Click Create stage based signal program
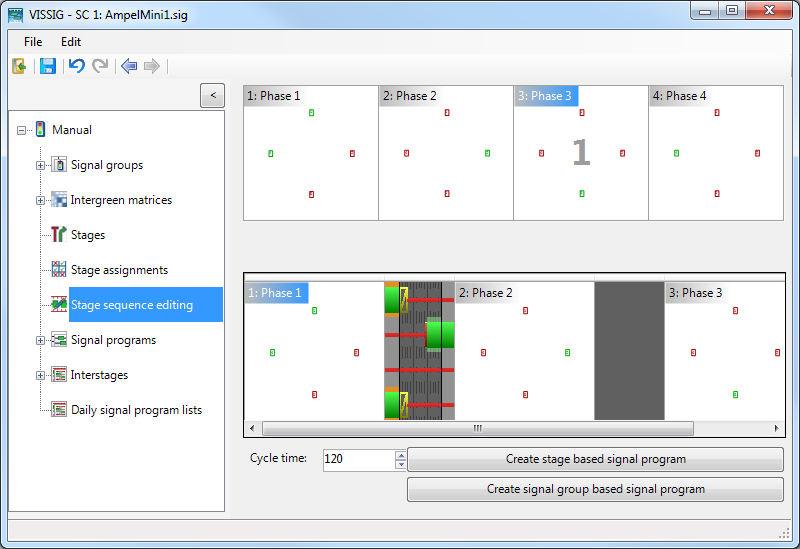 [x=595, y=459]
